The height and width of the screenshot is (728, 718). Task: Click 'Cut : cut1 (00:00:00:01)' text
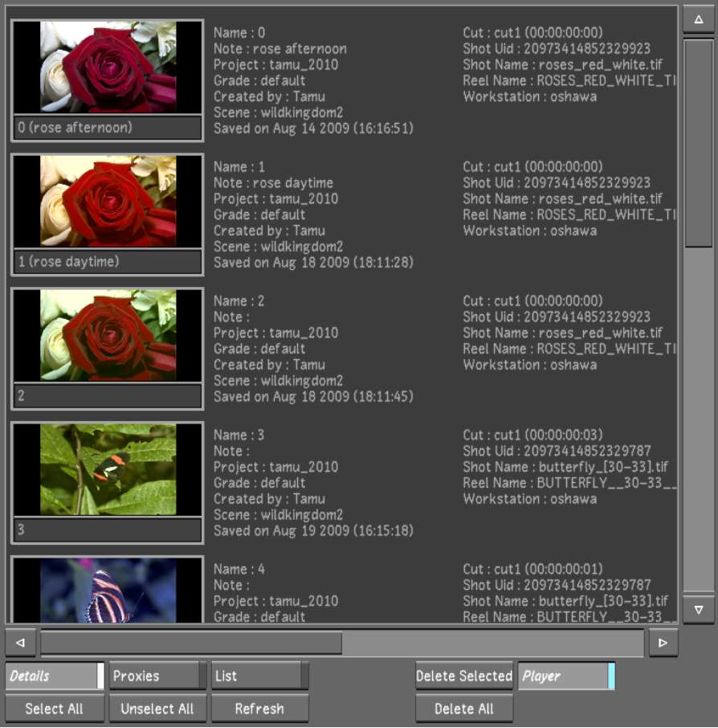tap(532, 569)
